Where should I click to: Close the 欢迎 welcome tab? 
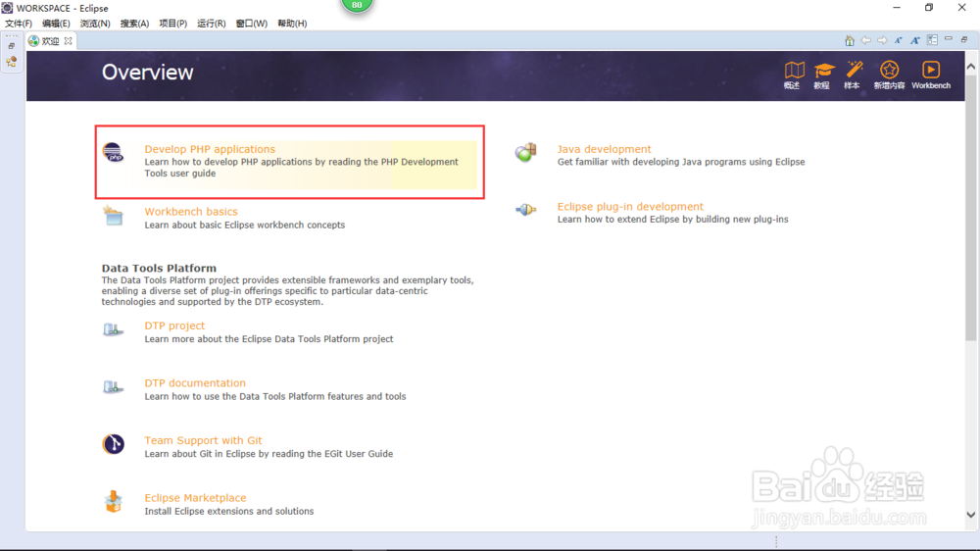[x=69, y=40]
